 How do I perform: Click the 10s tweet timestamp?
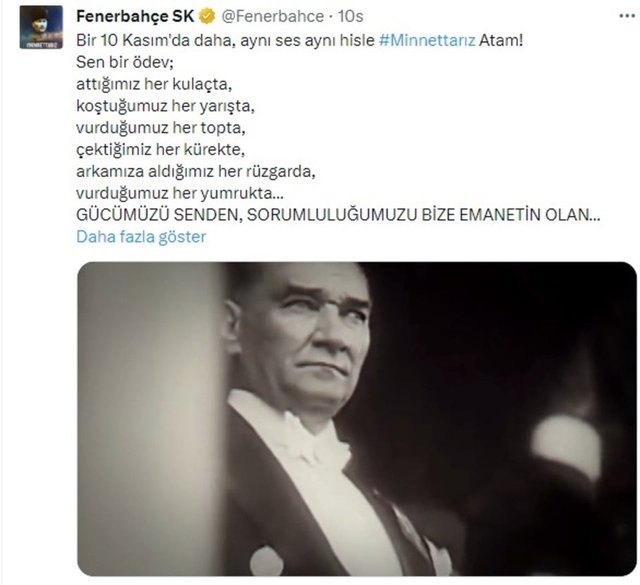(x=350, y=17)
